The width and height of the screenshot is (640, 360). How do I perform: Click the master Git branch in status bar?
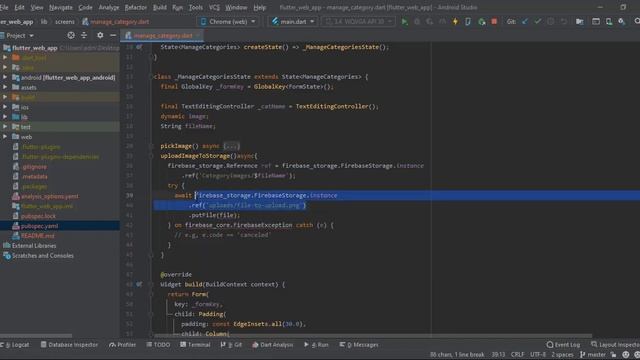coord(593,355)
